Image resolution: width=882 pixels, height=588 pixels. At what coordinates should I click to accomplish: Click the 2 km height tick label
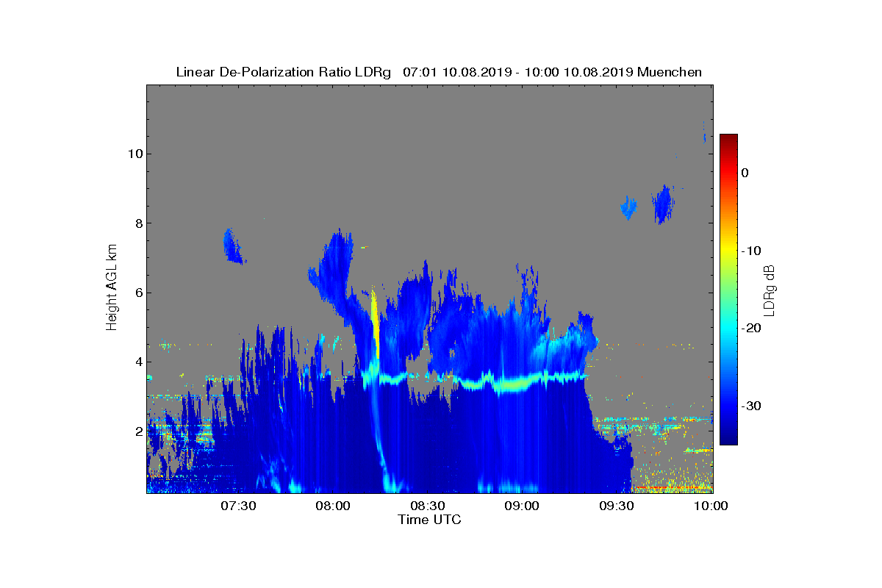pyautogui.click(x=137, y=431)
